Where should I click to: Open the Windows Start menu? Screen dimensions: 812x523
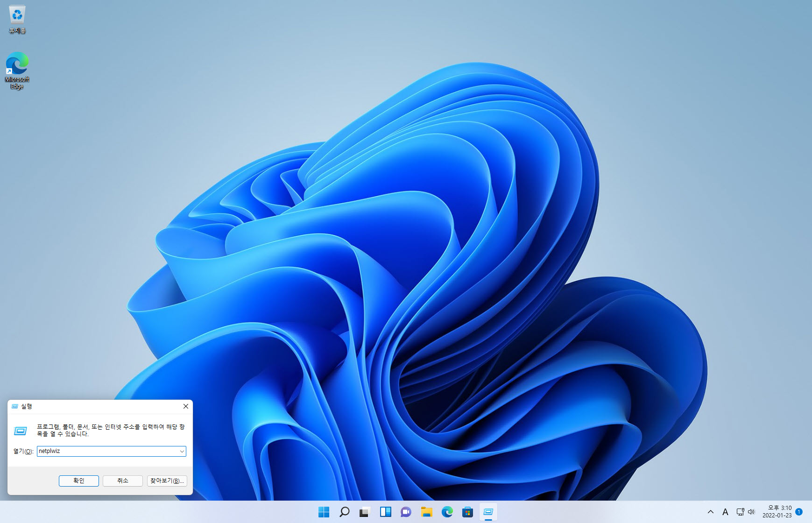coord(324,512)
